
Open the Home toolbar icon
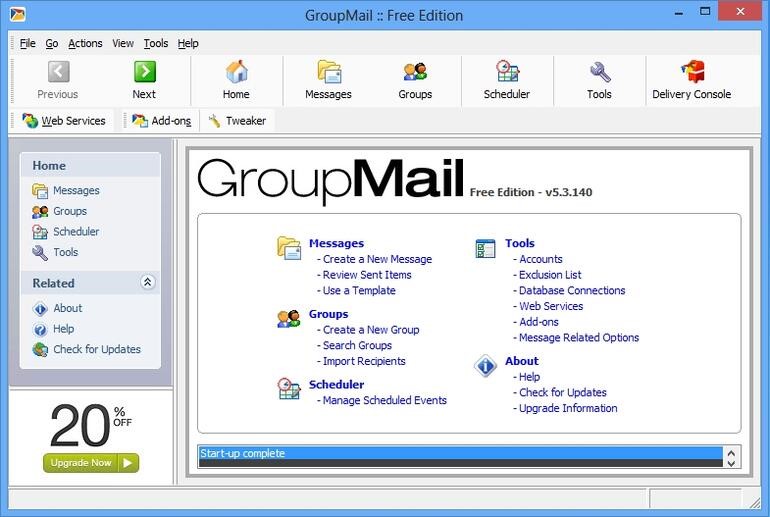(x=236, y=80)
